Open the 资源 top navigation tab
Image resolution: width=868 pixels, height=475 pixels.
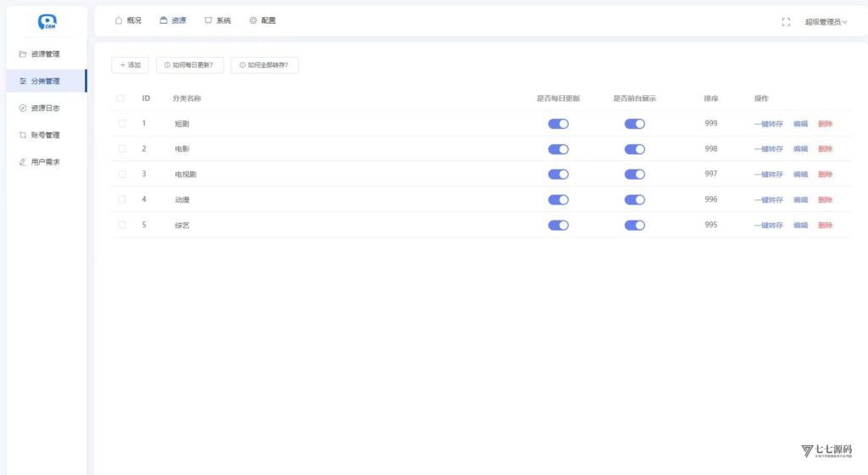tap(173, 20)
